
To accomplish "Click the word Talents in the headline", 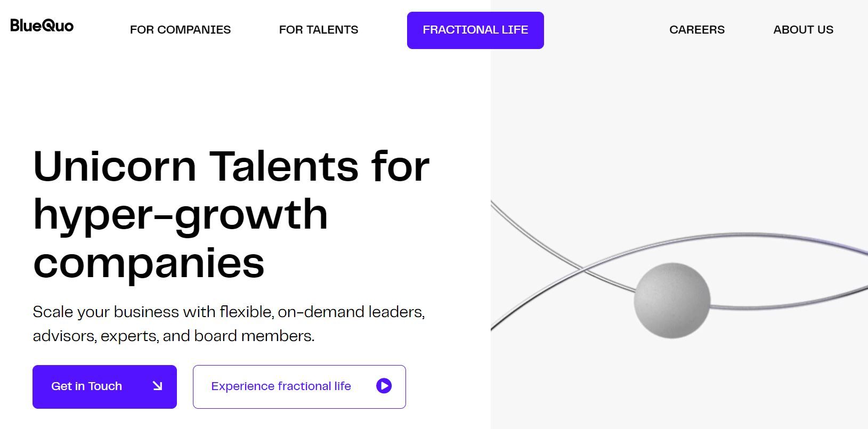I will 283,166.
